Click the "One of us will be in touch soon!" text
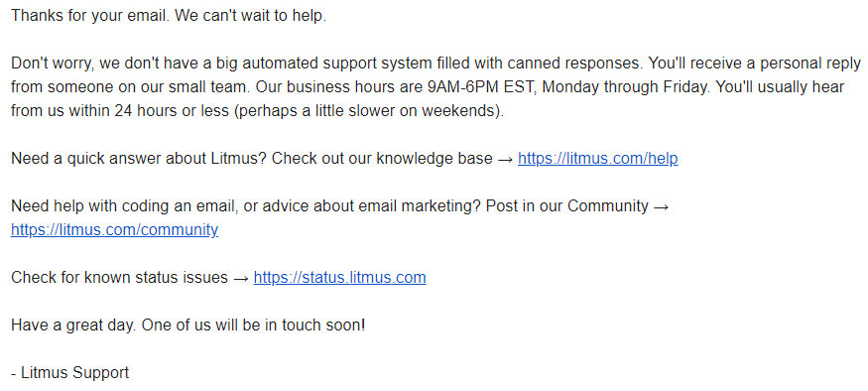This screenshot has height=391, width=868. click(253, 326)
